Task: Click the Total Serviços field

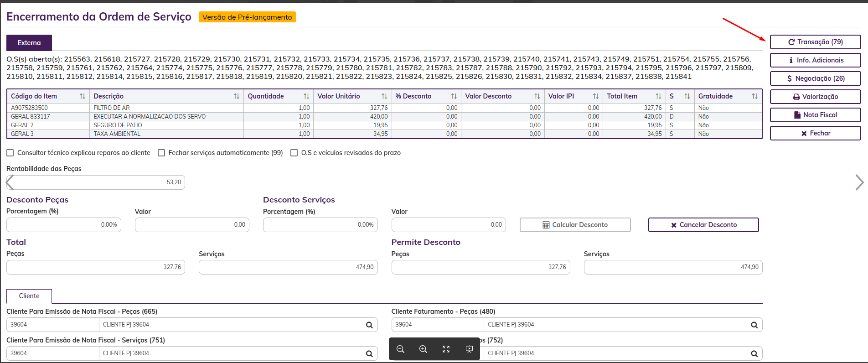Action: (288, 267)
